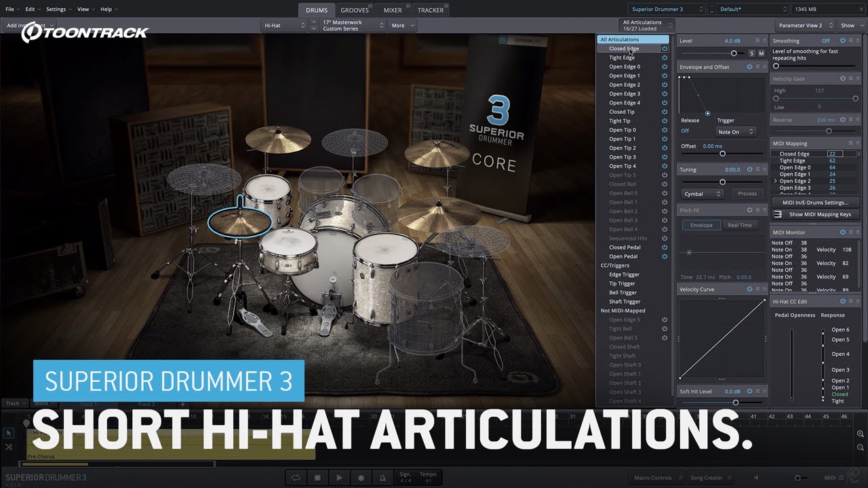Click the MIDI In/E-Drums Settings button
The width and height of the screenshot is (868, 488).
click(815, 202)
